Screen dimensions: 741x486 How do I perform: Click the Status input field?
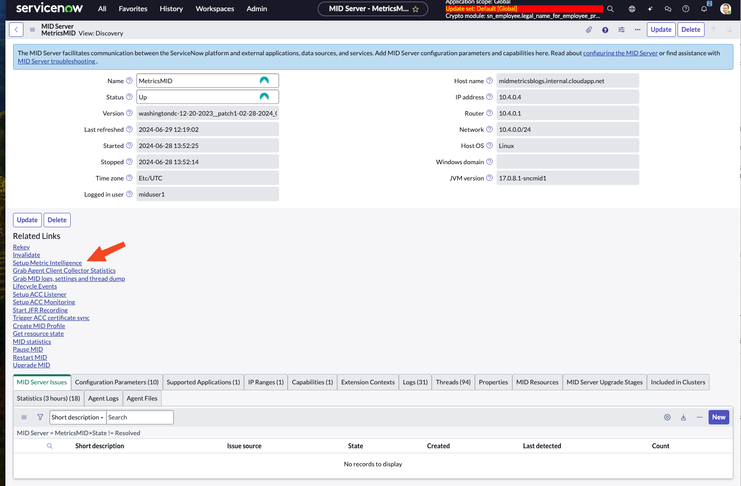pos(207,97)
